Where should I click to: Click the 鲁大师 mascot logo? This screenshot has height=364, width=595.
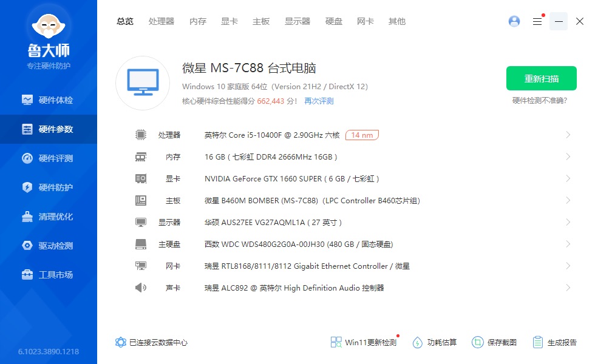(x=49, y=25)
